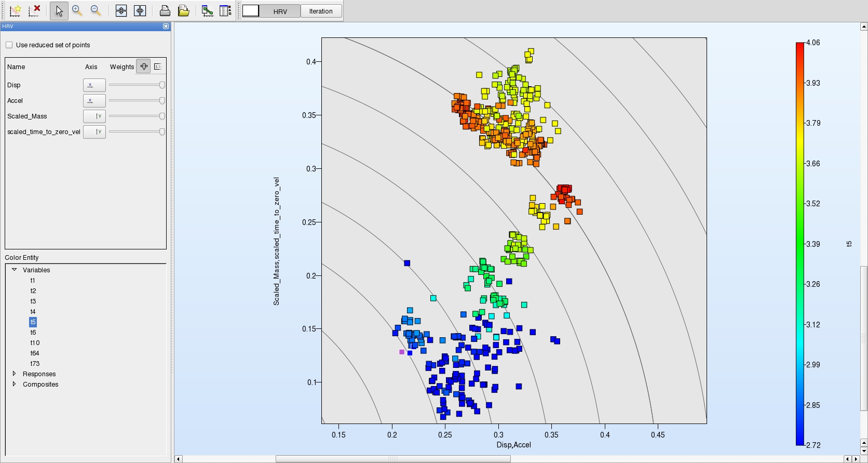The image size is (868, 463).
Task: Collapse the Variables tree node
Action: [x=14, y=270]
